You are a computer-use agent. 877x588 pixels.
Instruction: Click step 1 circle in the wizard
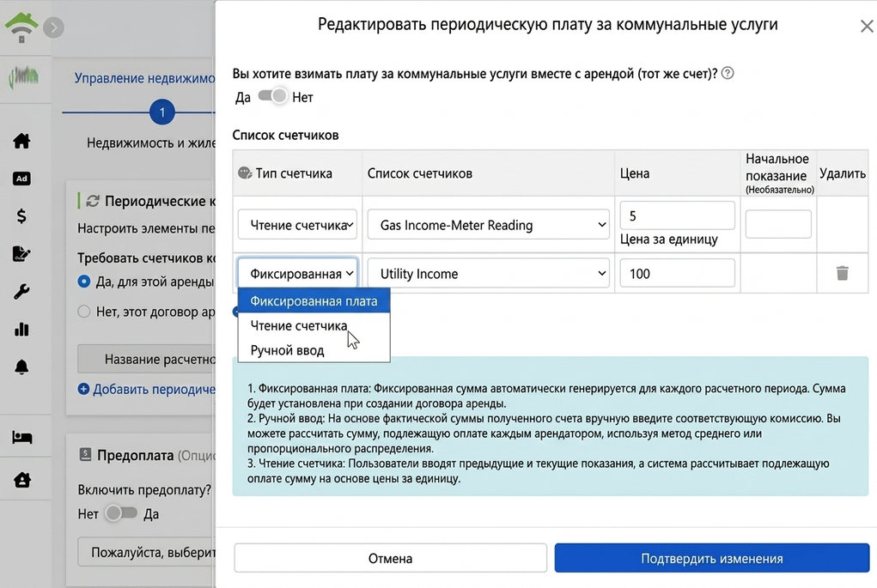(162, 112)
